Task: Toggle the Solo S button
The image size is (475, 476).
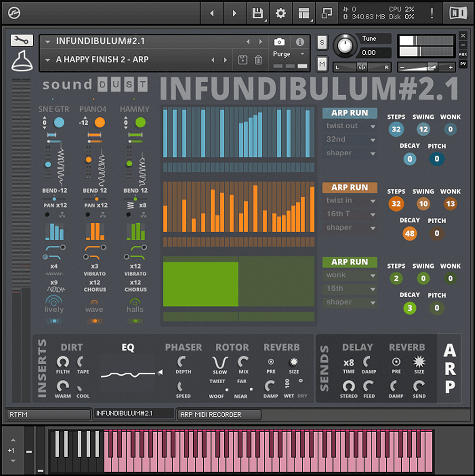Action: click(x=322, y=42)
